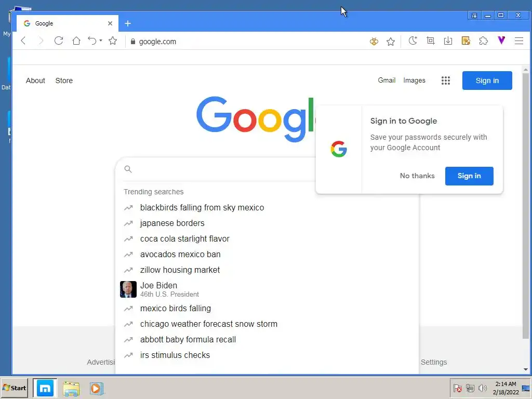
Task: Expand the undo history dropdown arrow
Action: coord(101,41)
